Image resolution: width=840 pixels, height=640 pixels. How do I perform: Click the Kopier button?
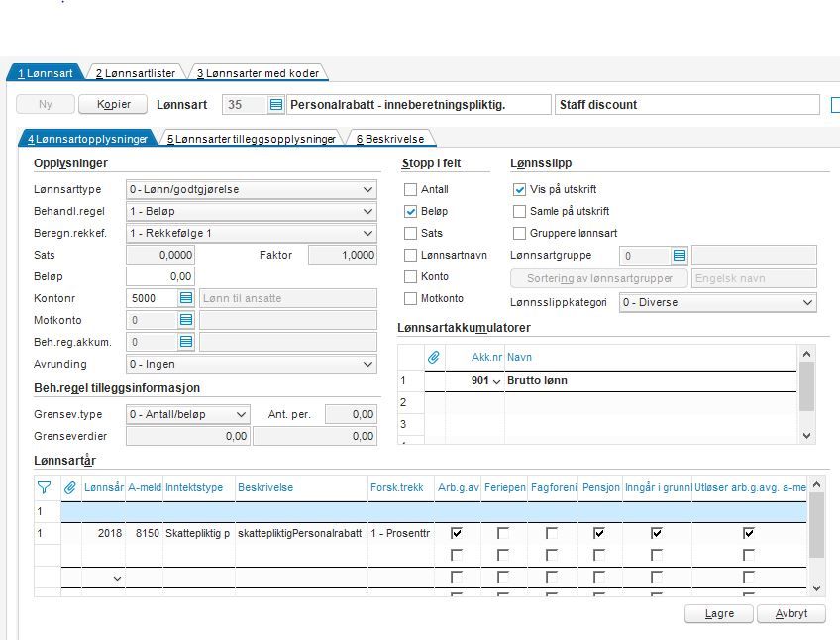pos(113,104)
